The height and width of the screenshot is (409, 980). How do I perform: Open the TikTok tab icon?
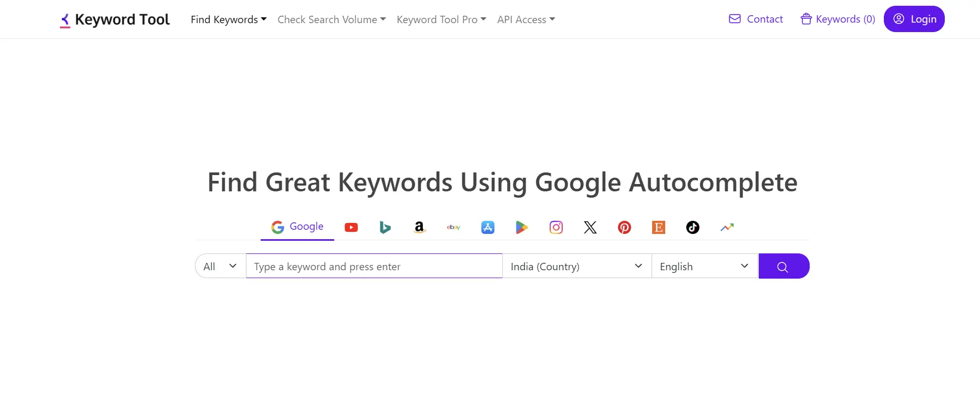click(x=693, y=227)
